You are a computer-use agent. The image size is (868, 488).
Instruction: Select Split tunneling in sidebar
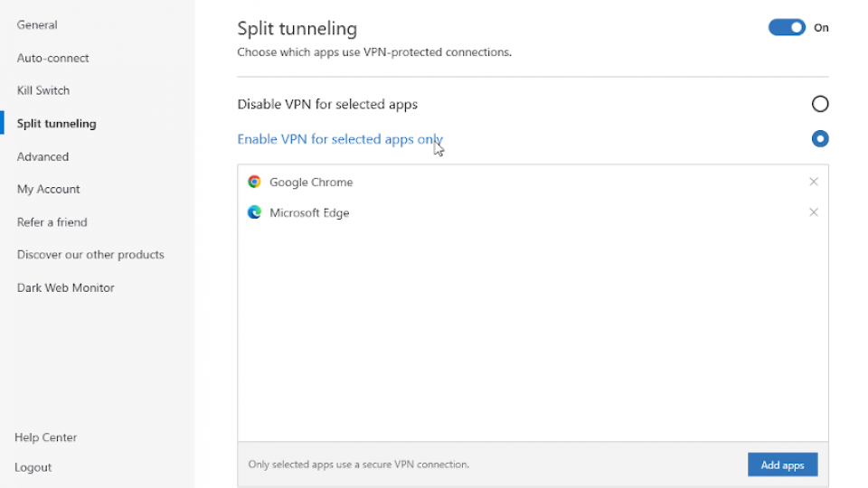tap(56, 124)
